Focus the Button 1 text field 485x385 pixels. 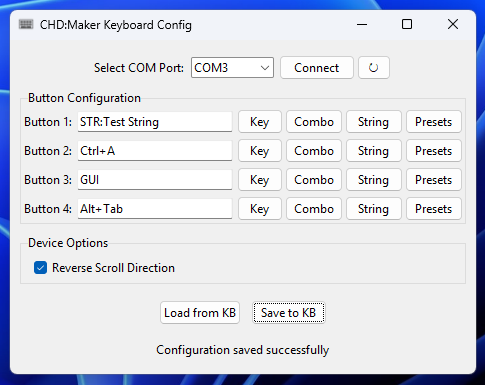tap(155, 122)
